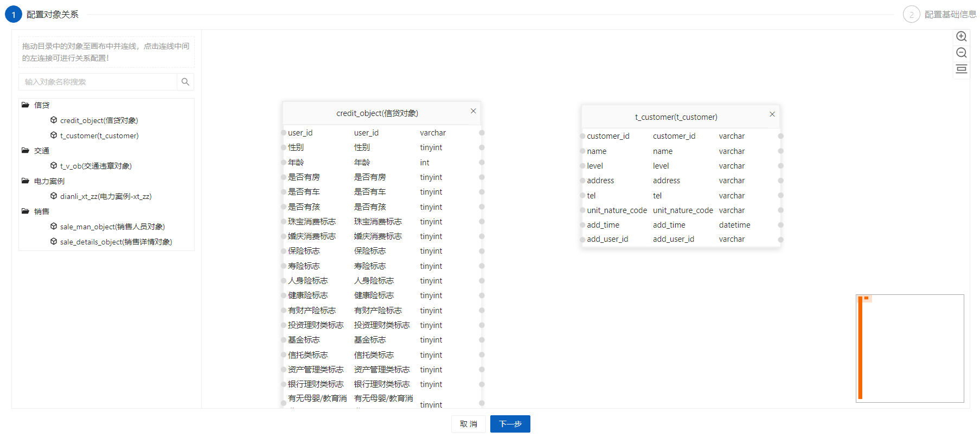
Task: Toggle the 销售 folder in tree
Action: tap(25, 211)
